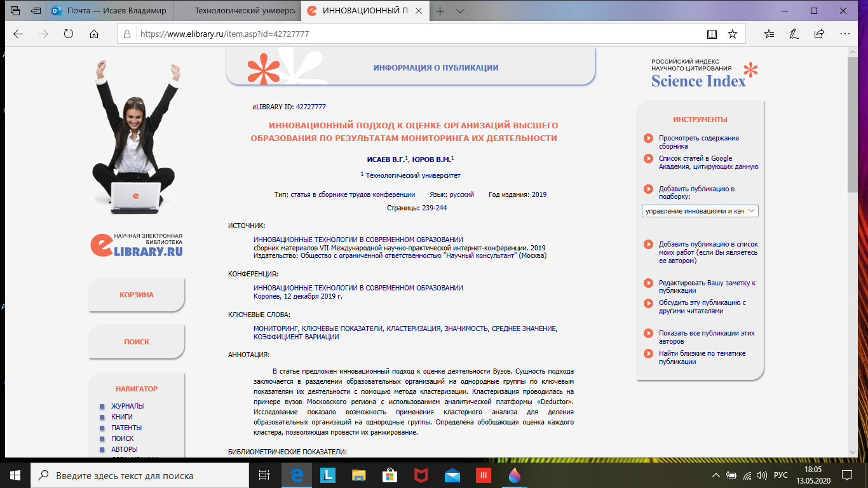868x488 pixels.
Task: Go back to the previous page
Action: coord(18,34)
